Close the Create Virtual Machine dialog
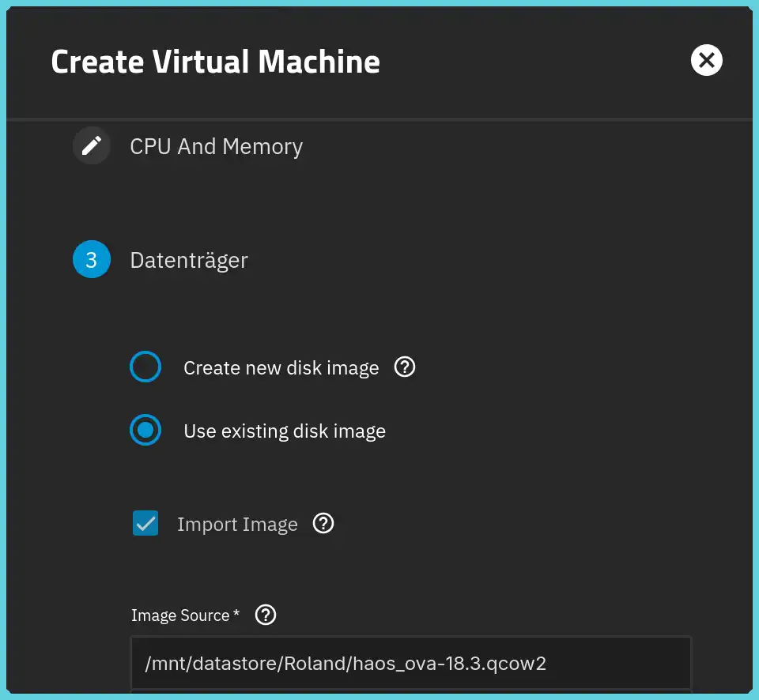This screenshot has width=759, height=700. pos(706,61)
